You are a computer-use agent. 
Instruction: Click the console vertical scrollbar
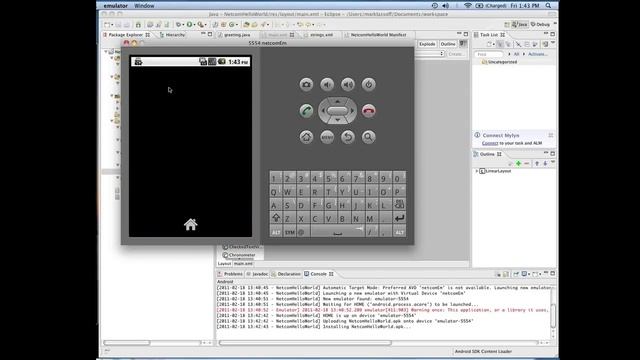coord(553,315)
